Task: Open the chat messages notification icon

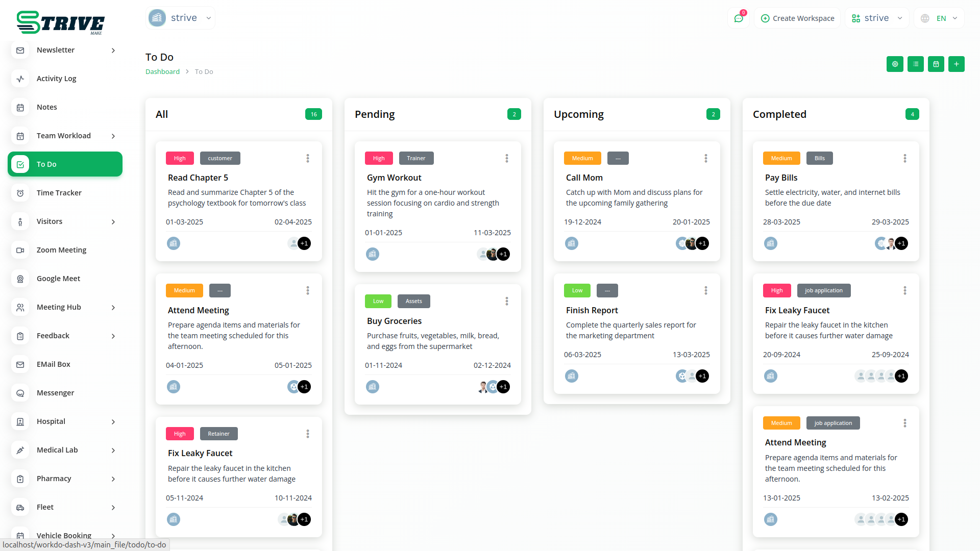Action: (x=738, y=18)
